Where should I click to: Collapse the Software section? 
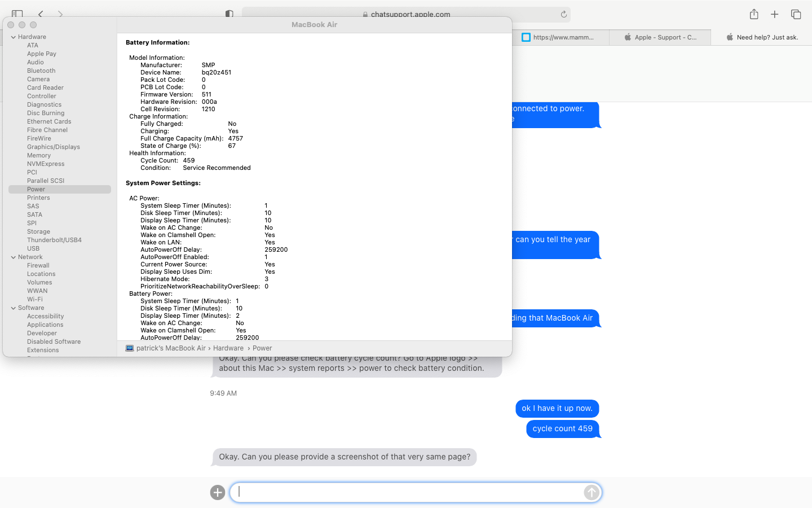[14, 308]
